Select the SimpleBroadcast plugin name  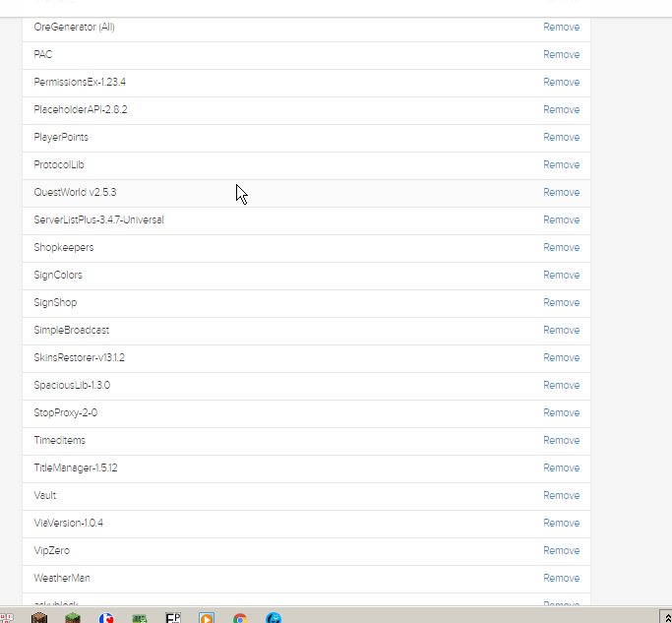[x=72, y=330]
